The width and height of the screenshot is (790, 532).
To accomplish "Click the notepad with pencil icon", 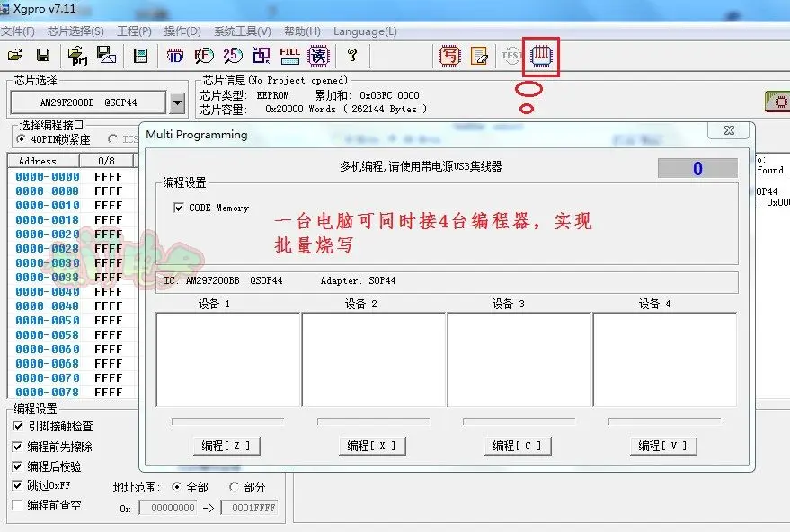I will click(479, 56).
